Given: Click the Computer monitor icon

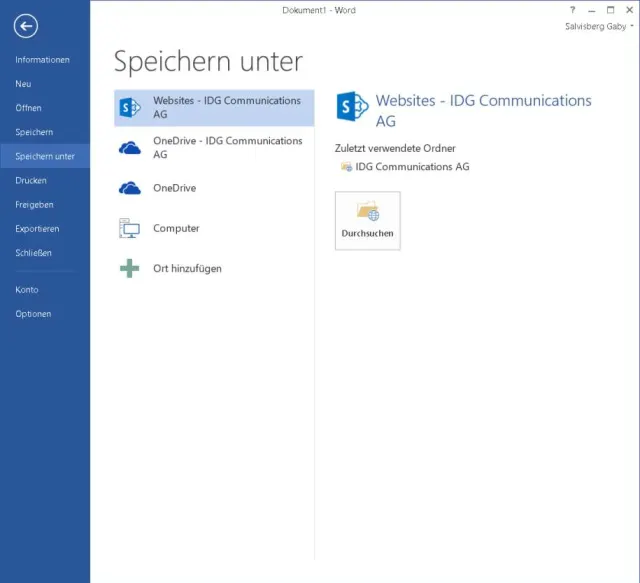Looking at the screenshot, I should 129,228.
